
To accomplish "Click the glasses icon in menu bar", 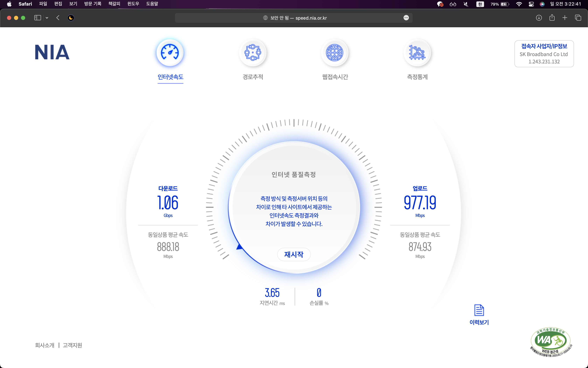I will coord(453,4).
